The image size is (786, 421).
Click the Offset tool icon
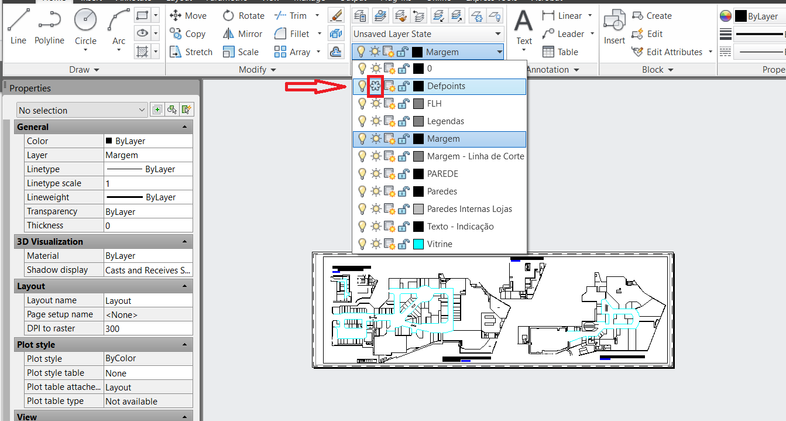point(336,52)
